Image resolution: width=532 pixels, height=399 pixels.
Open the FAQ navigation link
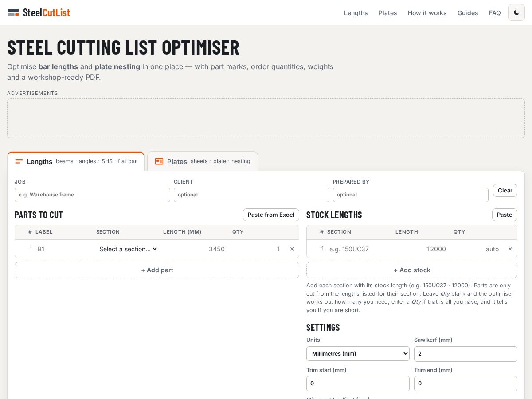tap(495, 13)
